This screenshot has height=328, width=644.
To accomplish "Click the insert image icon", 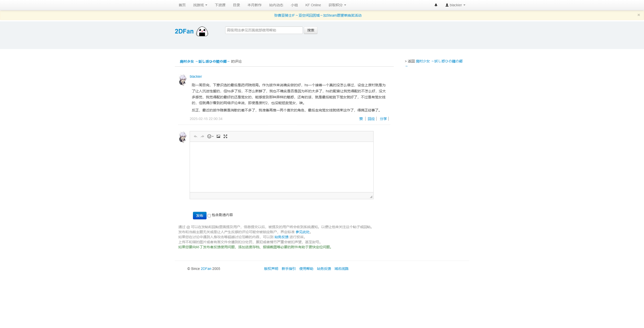I will (218, 136).
